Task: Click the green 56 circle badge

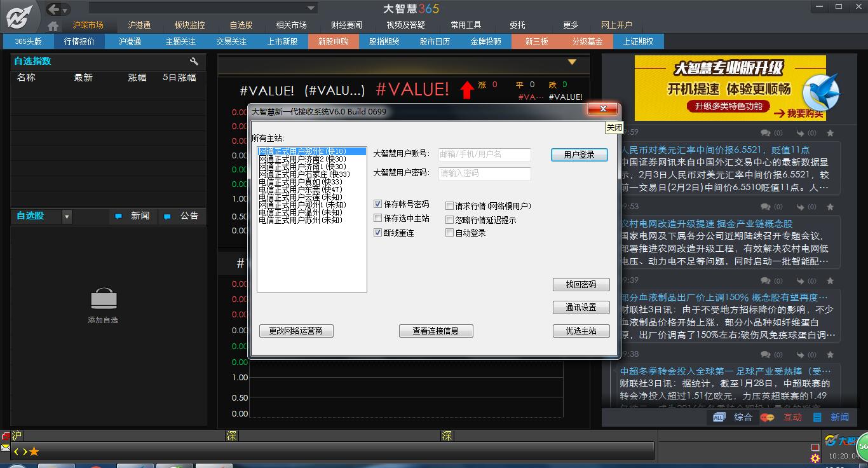Action: [862, 447]
